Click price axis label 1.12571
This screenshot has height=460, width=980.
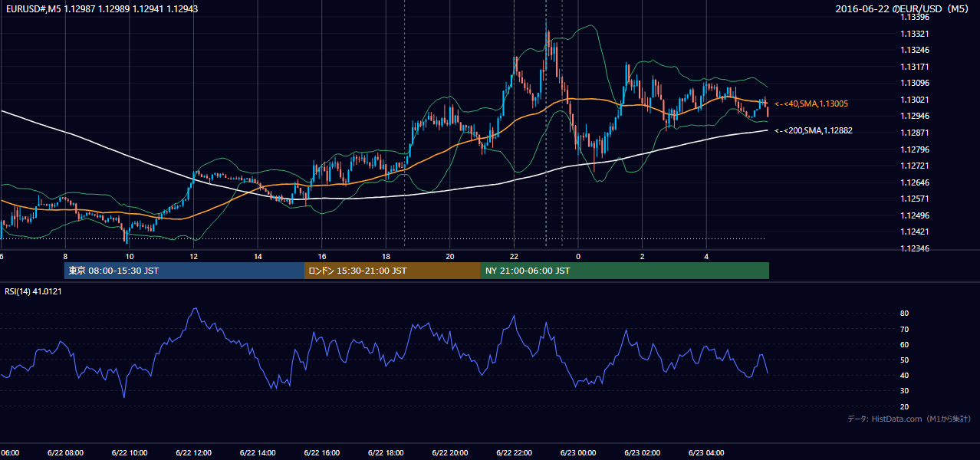(915, 199)
